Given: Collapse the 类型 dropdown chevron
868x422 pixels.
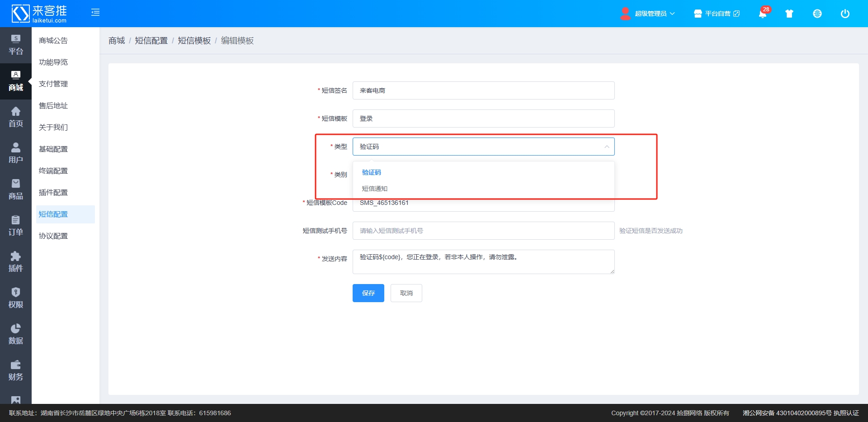Looking at the screenshot, I should point(606,147).
